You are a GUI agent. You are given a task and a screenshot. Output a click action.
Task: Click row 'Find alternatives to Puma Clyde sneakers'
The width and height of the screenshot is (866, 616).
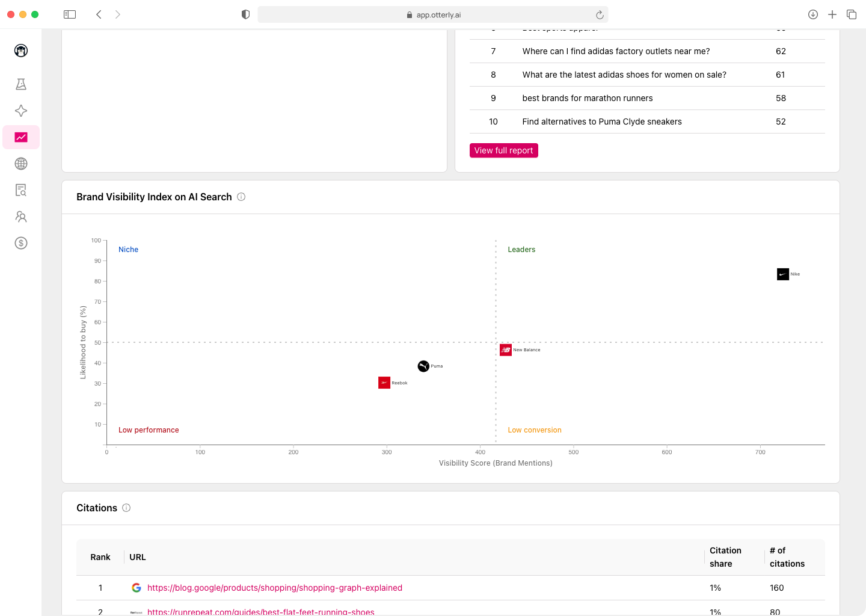(647, 122)
